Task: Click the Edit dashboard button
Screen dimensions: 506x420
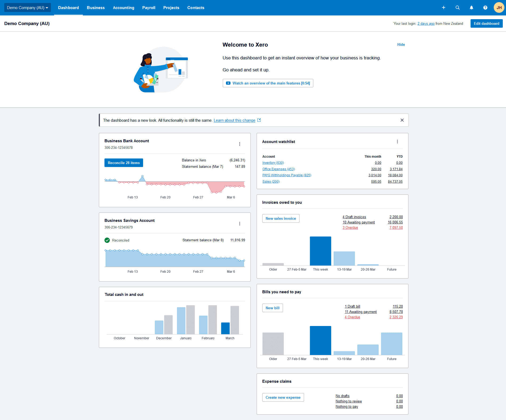Action: coord(486,23)
